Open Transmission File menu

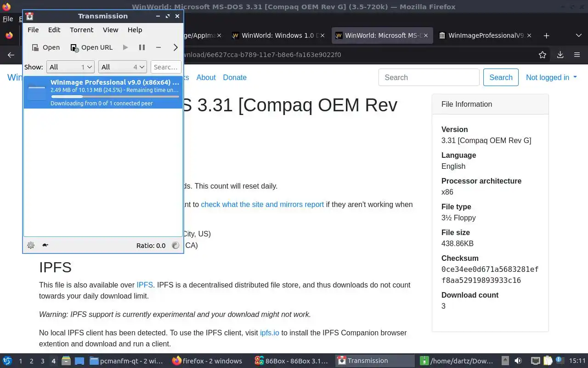[x=33, y=30]
